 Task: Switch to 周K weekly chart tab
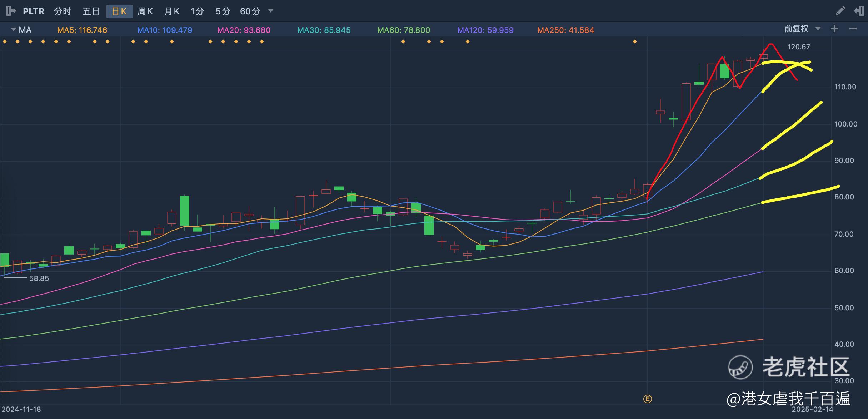(145, 11)
